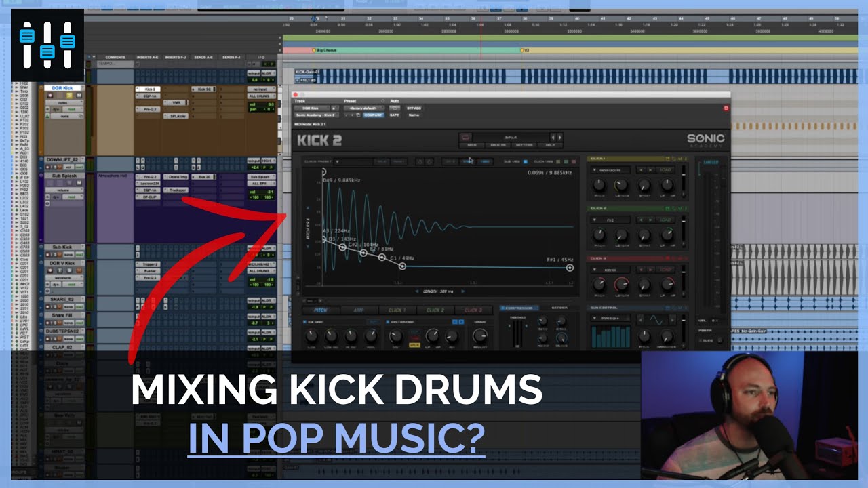This screenshot has width=868, height=488.
Task: Select the F#1 / 45Hz end node
Action: (x=570, y=268)
